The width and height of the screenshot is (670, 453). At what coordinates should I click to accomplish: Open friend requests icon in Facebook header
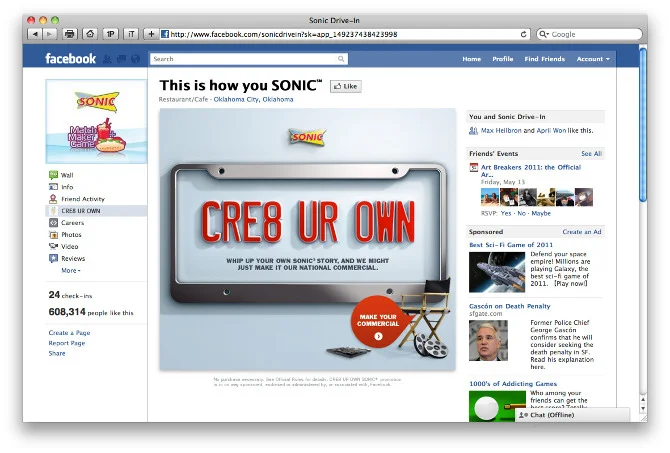[x=108, y=59]
